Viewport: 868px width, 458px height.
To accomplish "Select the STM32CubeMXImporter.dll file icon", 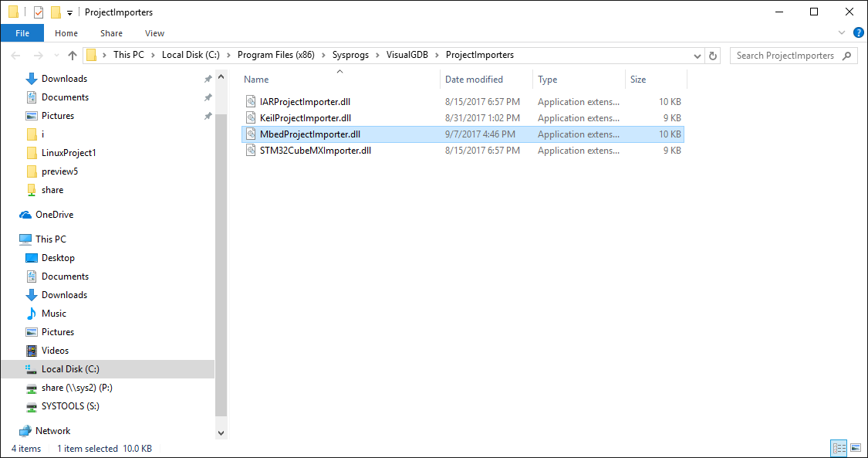I will (251, 150).
